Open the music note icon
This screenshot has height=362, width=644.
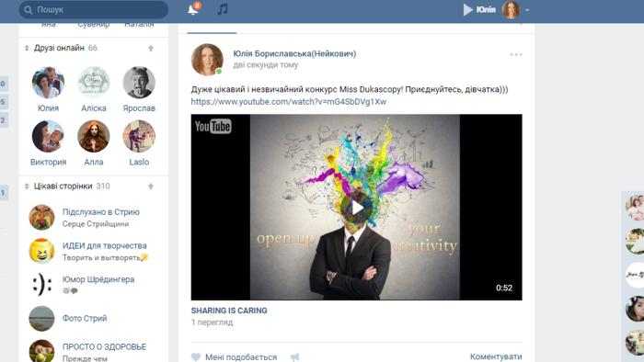click(223, 9)
